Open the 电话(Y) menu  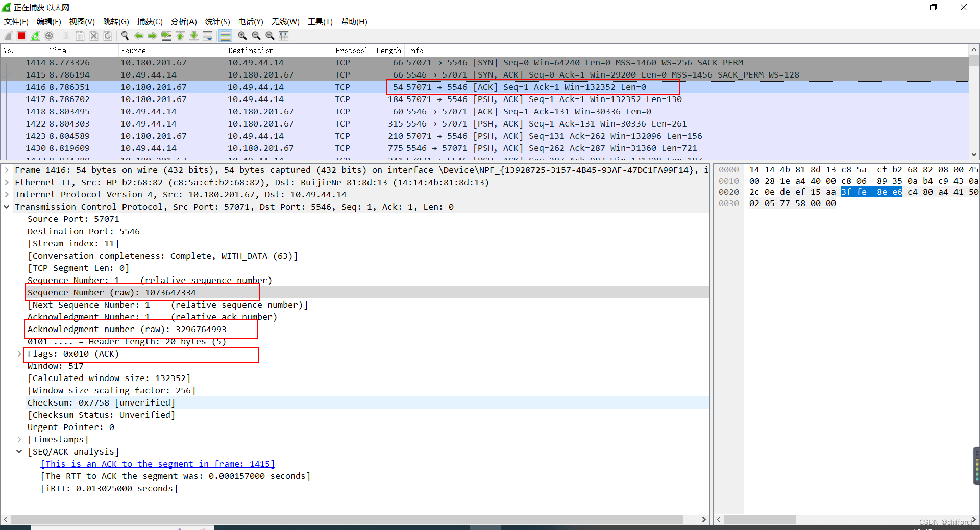251,21
